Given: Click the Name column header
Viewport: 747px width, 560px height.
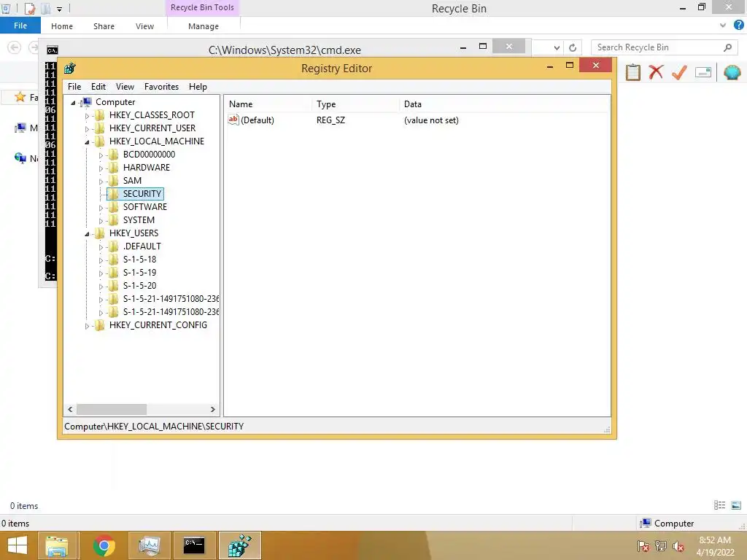Looking at the screenshot, I should point(268,104).
